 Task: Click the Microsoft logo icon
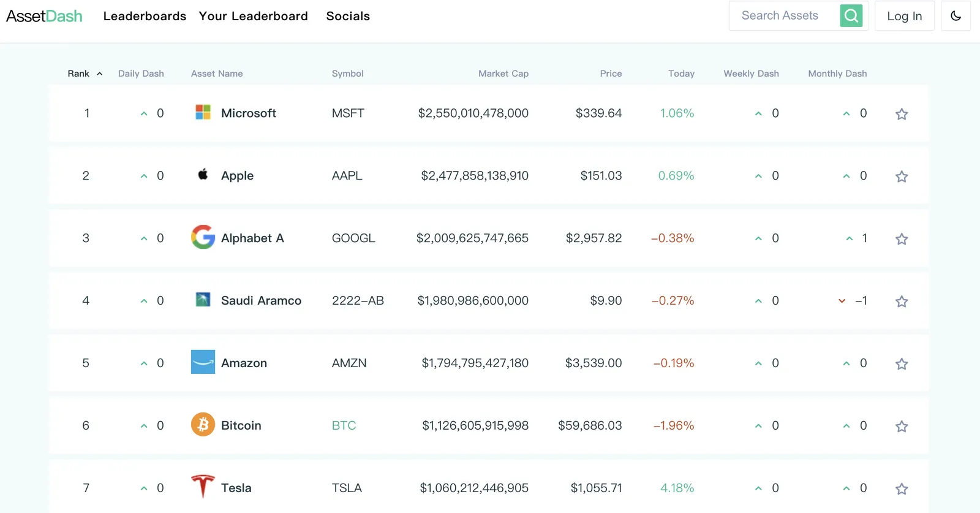203,112
